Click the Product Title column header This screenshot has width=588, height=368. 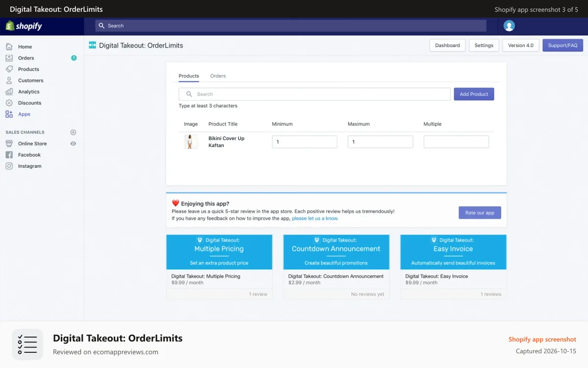pyautogui.click(x=223, y=124)
